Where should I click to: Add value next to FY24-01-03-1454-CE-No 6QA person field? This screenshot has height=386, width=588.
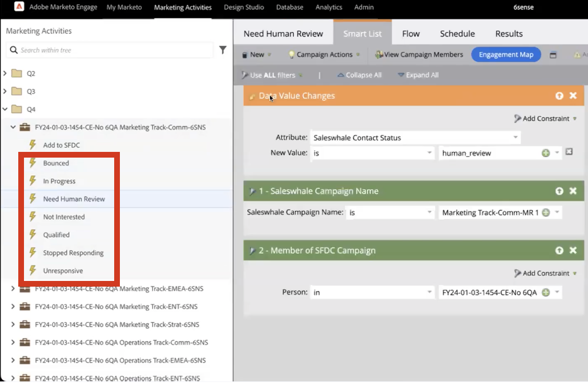point(546,292)
